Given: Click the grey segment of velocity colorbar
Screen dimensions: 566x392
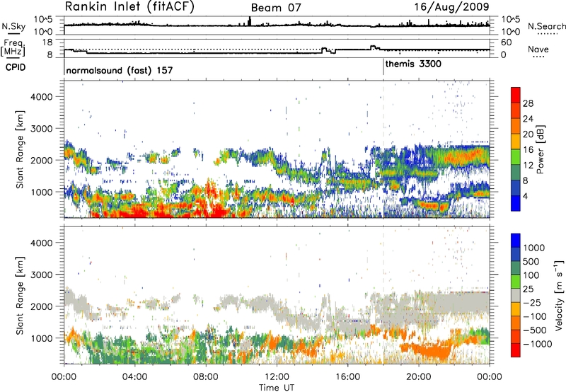Looking at the screenshot, I should point(516,296).
